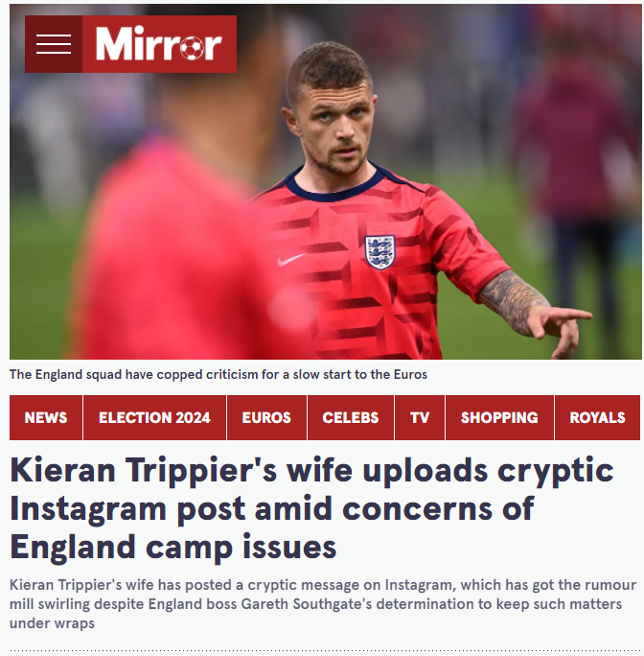Click the Mirror logo
This screenshot has width=644, height=656.
pos(159,44)
